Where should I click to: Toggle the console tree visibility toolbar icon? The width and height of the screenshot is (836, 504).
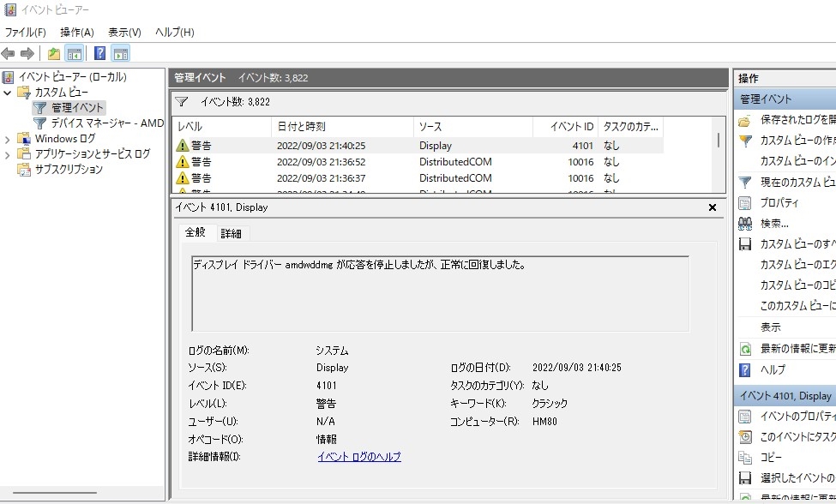point(74,52)
